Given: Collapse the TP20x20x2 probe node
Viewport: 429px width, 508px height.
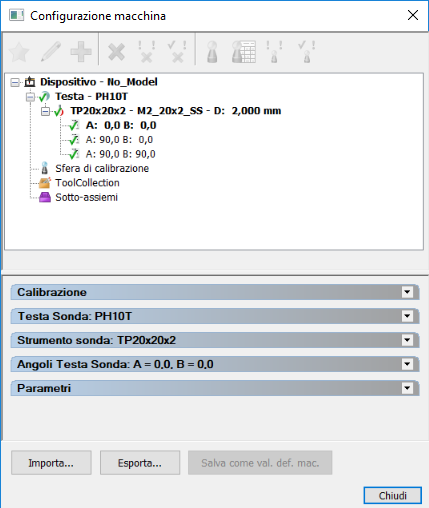Looking at the screenshot, I should tap(45, 111).
